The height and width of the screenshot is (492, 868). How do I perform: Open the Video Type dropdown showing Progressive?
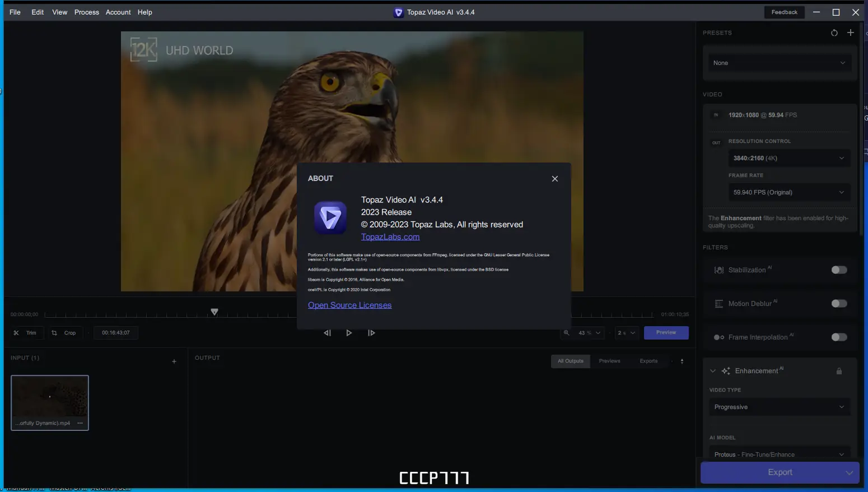pyautogui.click(x=780, y=407)
